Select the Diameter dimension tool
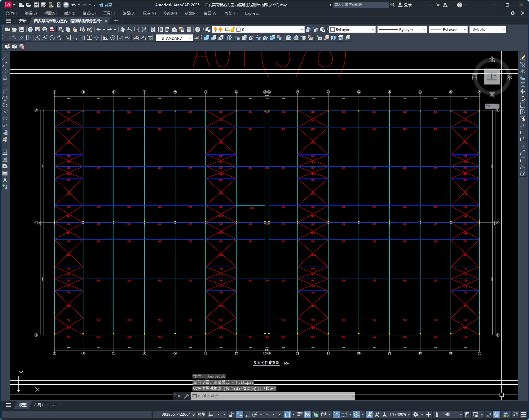529x420 pixels. tap(52, 38)
